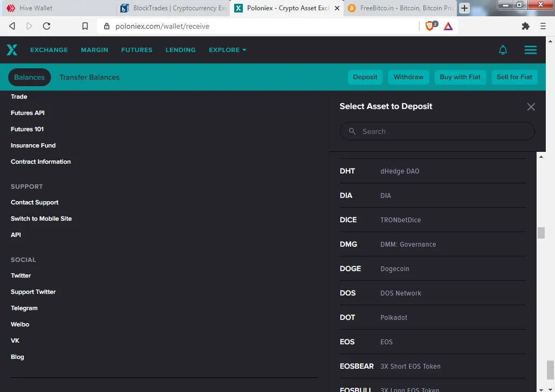
Task: Select the EOS asset row
Action: pyautogui.click(x=433, y=342)
